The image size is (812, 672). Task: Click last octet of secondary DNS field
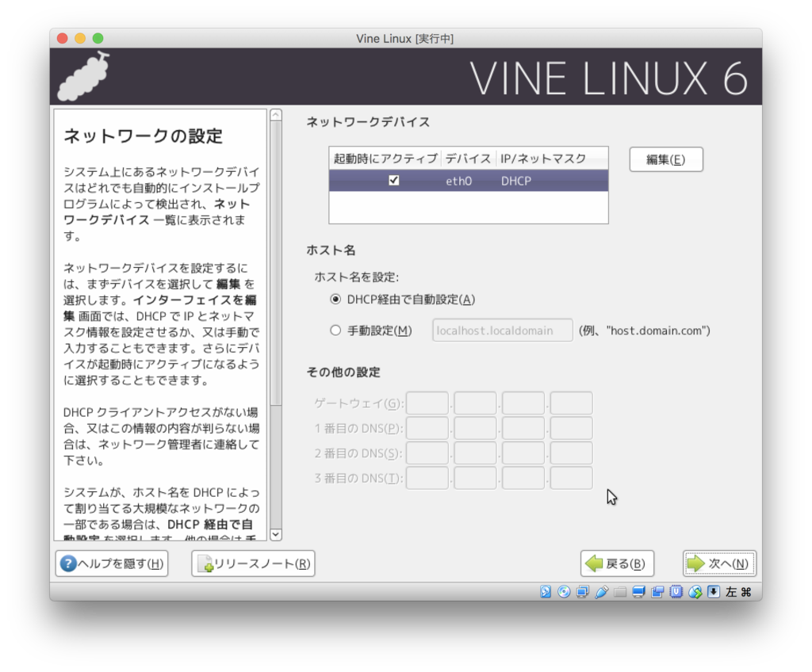[x=571, y=453]
